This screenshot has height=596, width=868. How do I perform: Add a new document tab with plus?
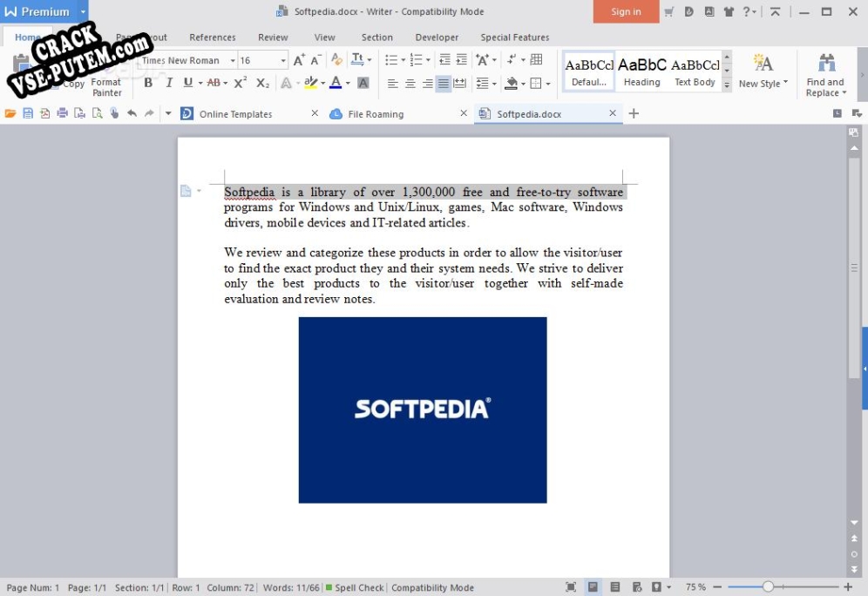(x=634, y=113)
